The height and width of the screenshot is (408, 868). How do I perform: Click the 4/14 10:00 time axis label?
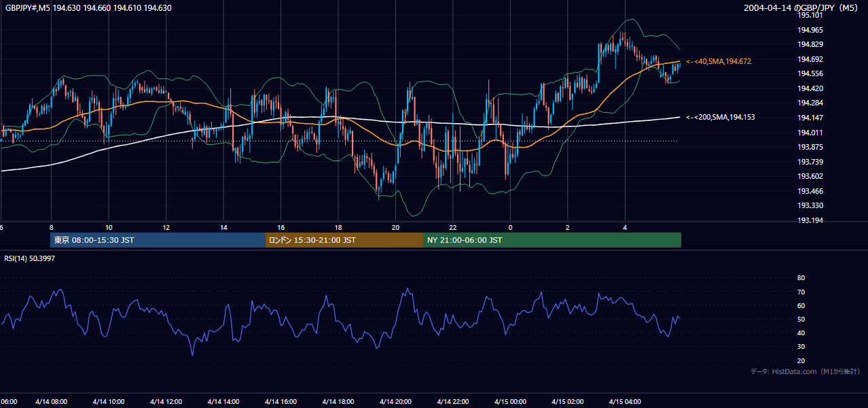pyautogui.click(x=109, y=401)
